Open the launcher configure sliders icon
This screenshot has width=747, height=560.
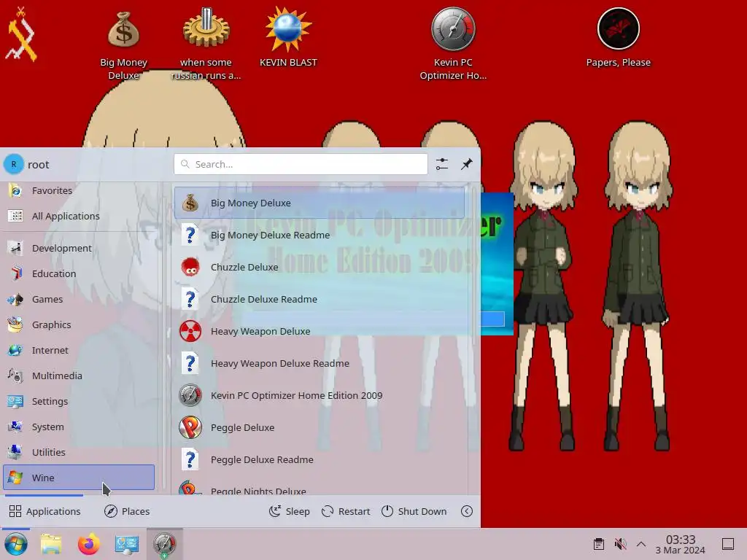[441, 164]
